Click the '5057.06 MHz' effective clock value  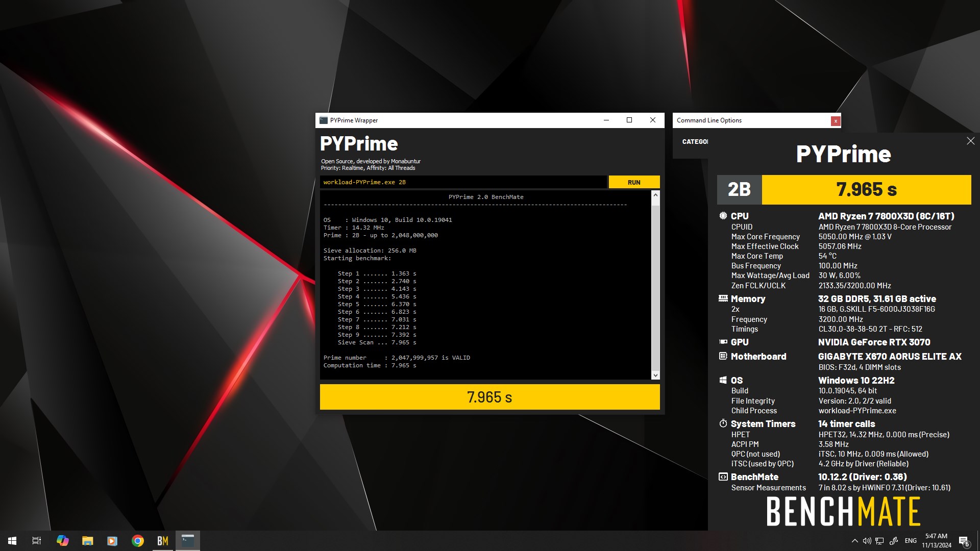click(x=840, y=246)
